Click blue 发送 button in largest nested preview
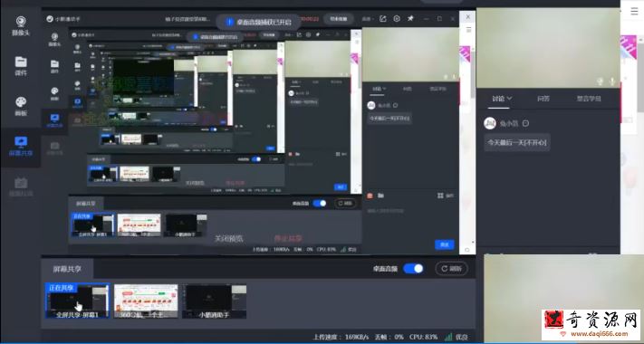 click(445, 244)
